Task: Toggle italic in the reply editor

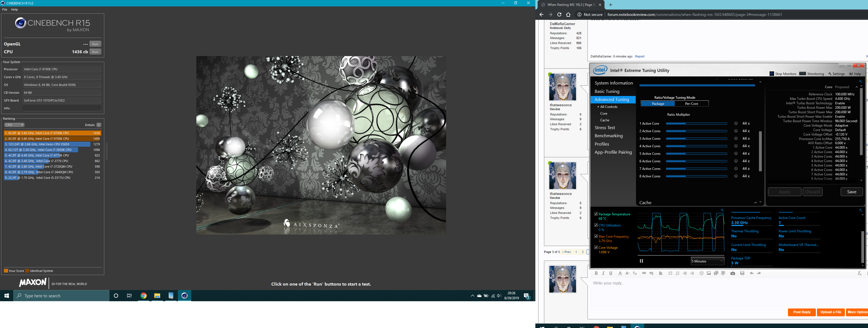Action: coord(603,273)
